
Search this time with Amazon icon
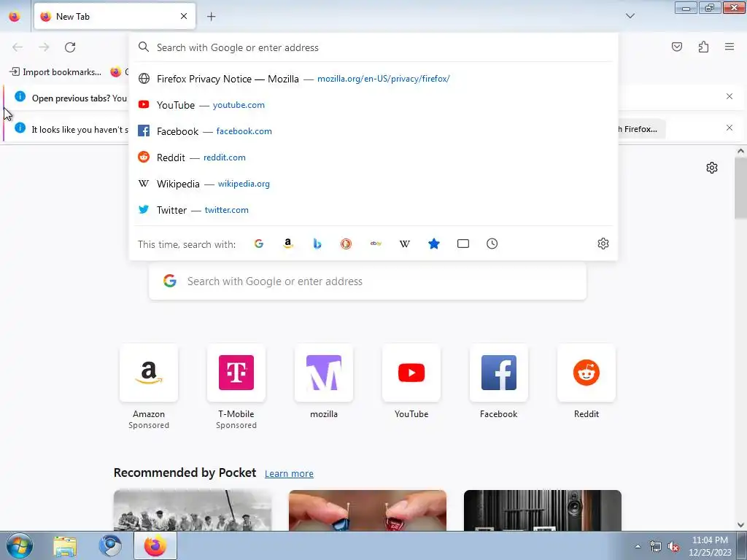click(287, 244)
